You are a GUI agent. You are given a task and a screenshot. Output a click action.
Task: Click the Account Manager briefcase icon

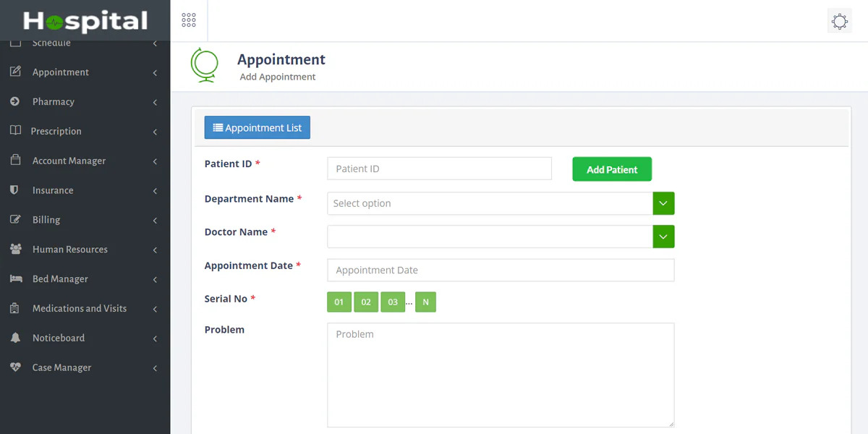(x=15, y=161)
